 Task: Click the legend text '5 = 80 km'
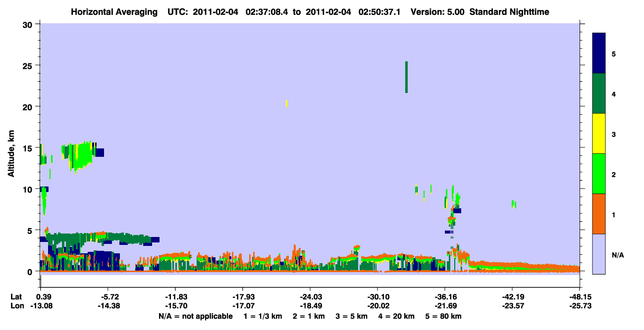click(444, 316)
